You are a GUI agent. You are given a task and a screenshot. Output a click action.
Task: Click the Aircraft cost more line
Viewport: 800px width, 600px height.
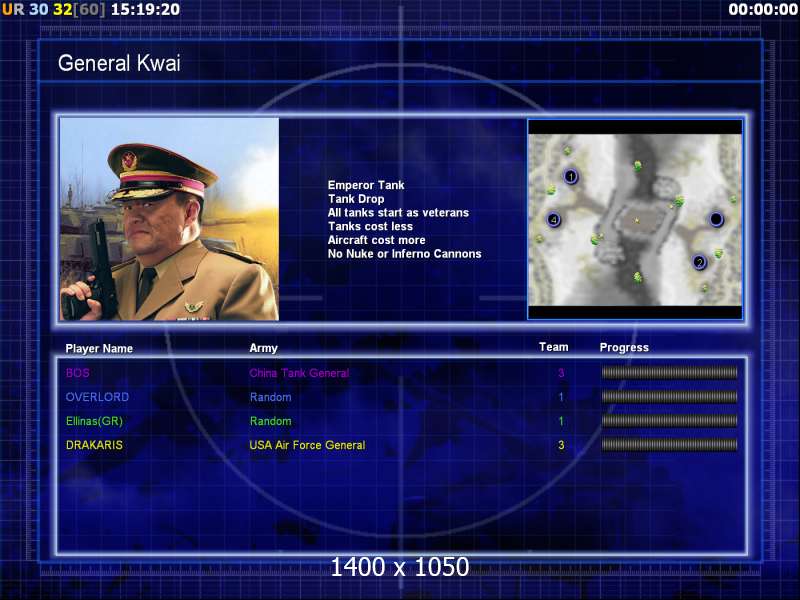point(376,240)
